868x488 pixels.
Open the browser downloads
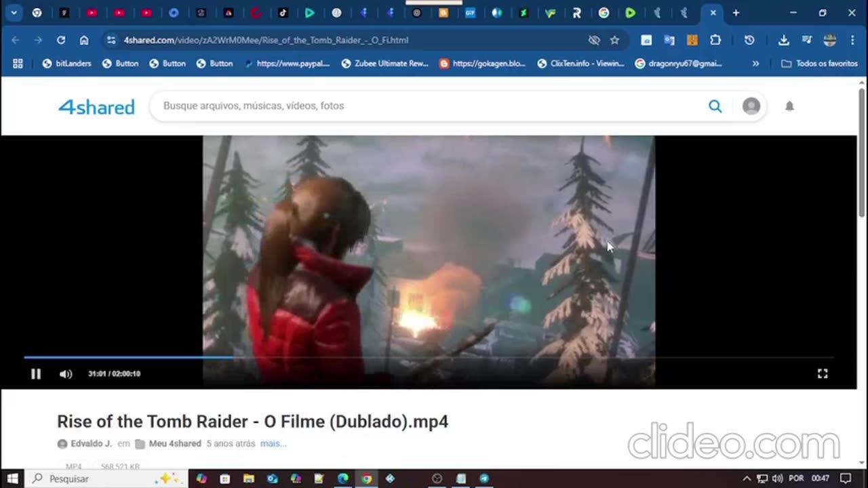(783, 40)
